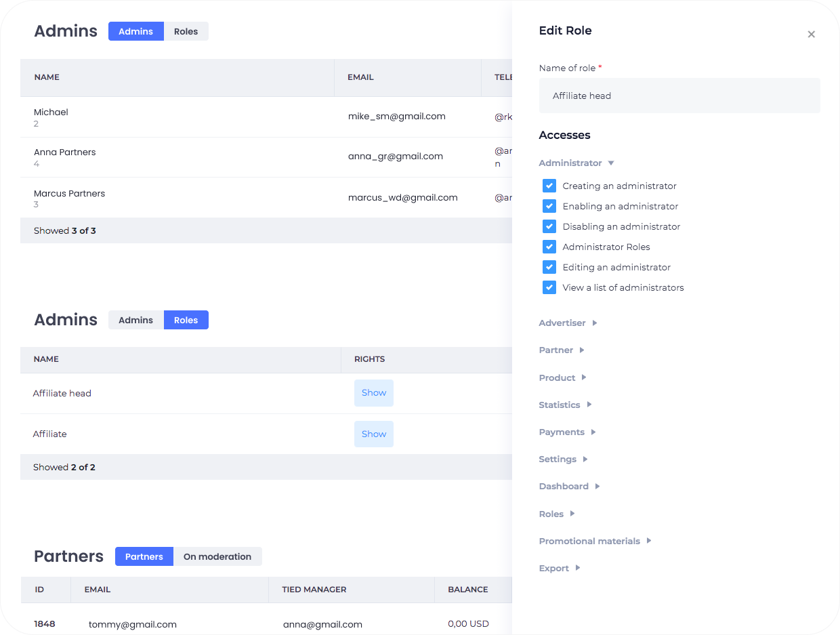Expand the Partner accesses group
The width and height of the screenshot is (840, 635).
[x=561, y=350]
